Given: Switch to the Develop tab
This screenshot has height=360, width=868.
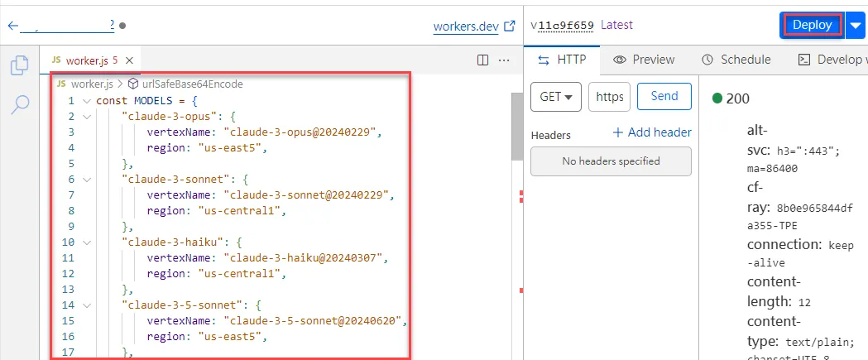Looking at the screenshot, I should click(x=831, y=60).
